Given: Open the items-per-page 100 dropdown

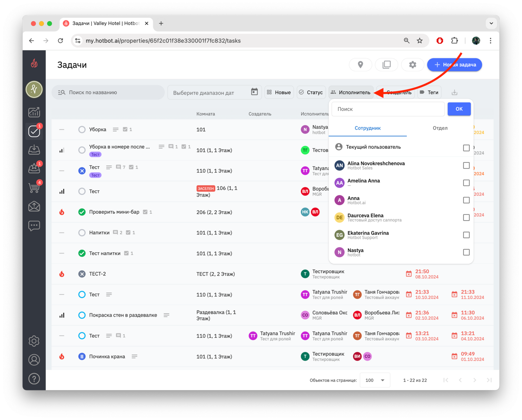Looking at the screenshot, I should coord(375,380).
